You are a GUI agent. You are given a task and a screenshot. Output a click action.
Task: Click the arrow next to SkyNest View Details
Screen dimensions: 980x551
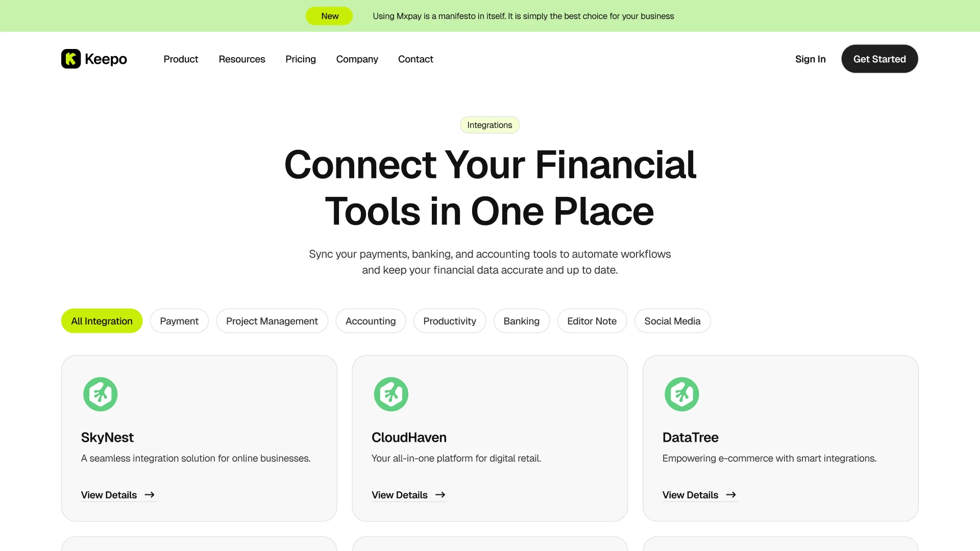[150, 495]
